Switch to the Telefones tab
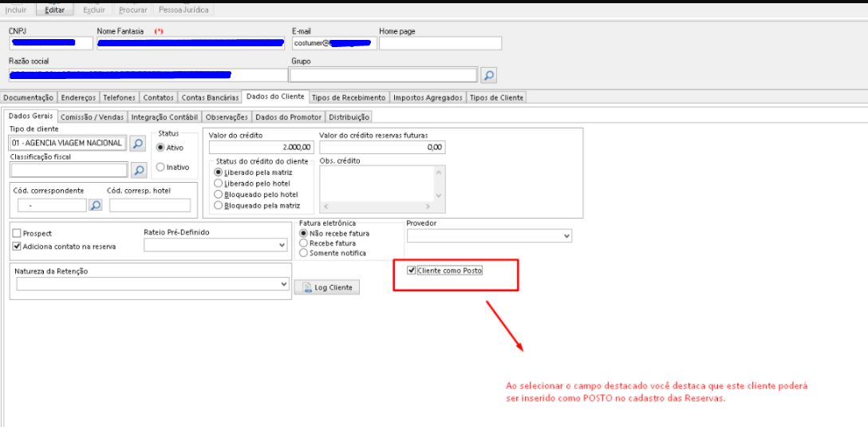The height and width of the screenshot is (427, 868). [x=119, y=97]
